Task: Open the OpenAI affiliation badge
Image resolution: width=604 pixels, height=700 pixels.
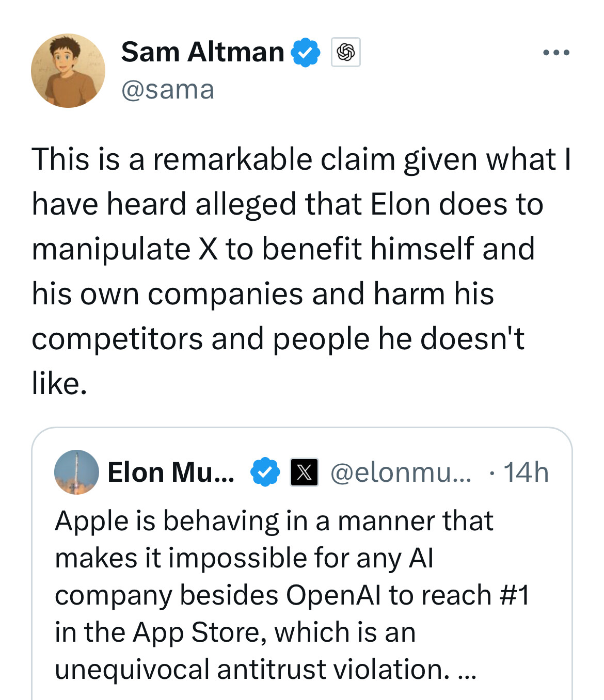Action: [x=345, y=52]
